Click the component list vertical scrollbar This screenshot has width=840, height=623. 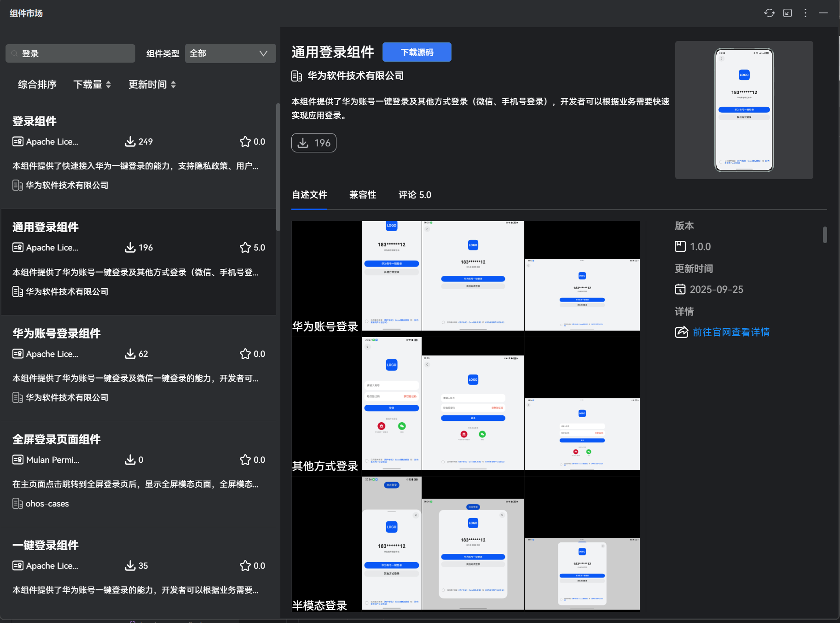(x=278, y=167)
